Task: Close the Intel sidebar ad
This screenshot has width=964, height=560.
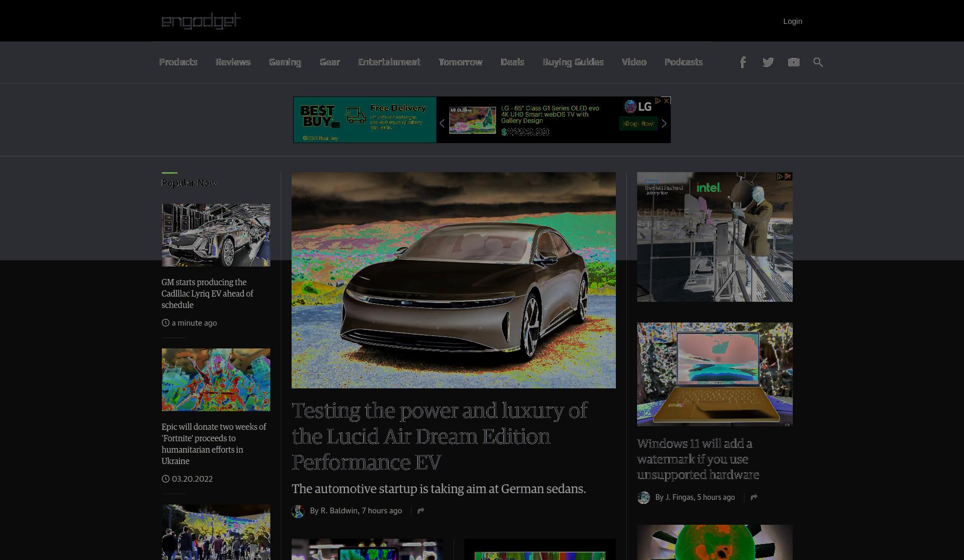Action: (788, 176)
